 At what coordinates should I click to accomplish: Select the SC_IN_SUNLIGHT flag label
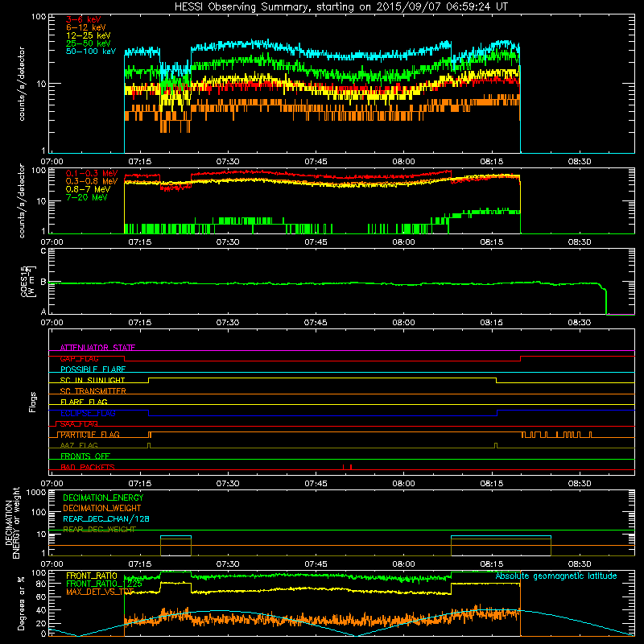tap(93, 380)
